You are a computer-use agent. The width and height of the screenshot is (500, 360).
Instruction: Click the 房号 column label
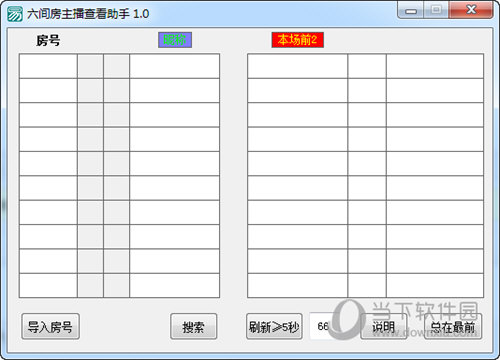click(48, 41)
